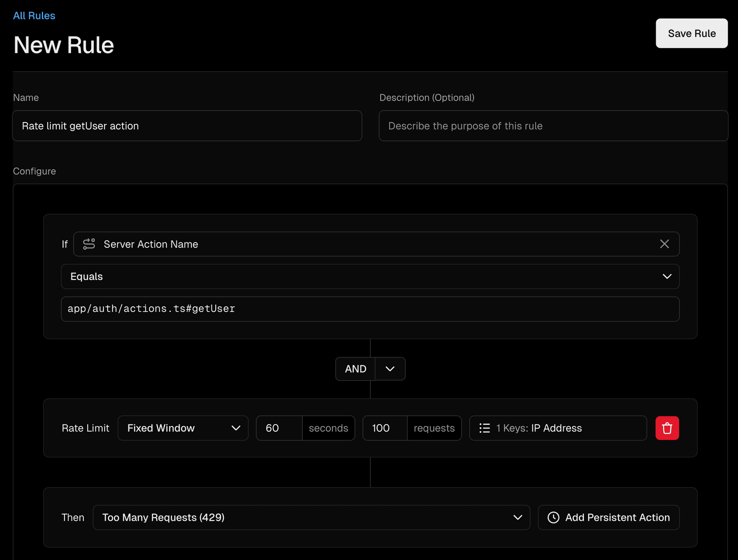The image size is (738, 560).
Task: Click the app/auth/actions.ts#getUser value field
Action: point(370,309)
